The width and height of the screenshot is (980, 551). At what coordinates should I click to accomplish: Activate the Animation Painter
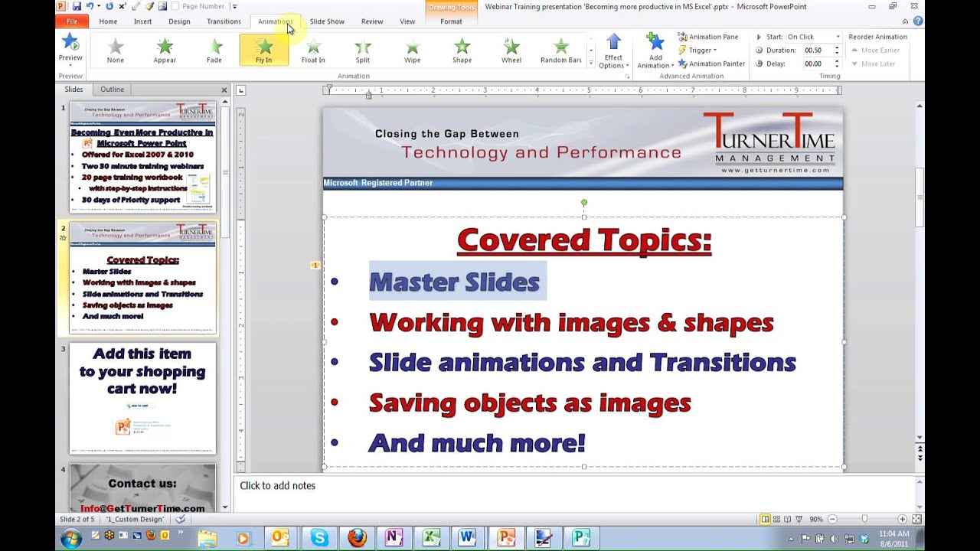tap(712, 64)
